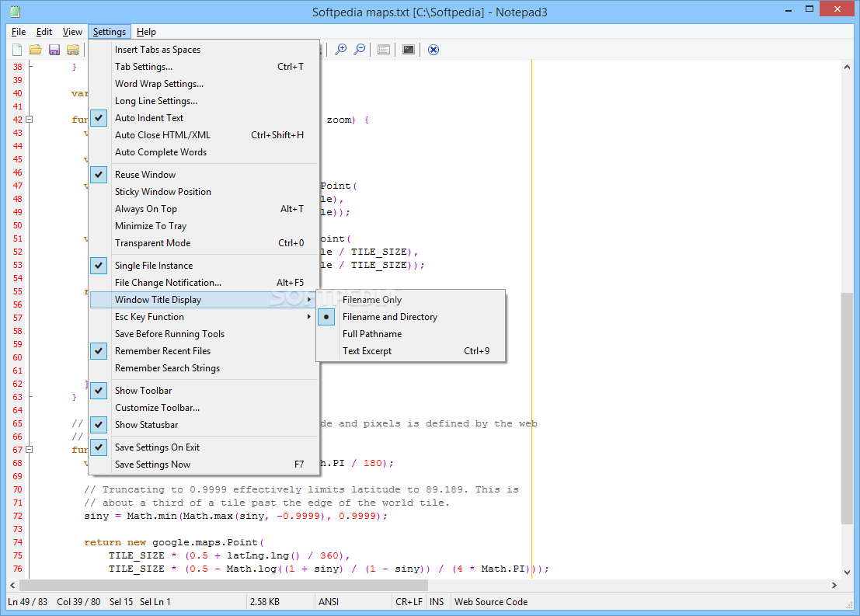The image size is (860, 616).
Task: Click the Save floppy disk icon
Action: pyautogui.click(x=54, y=50)
